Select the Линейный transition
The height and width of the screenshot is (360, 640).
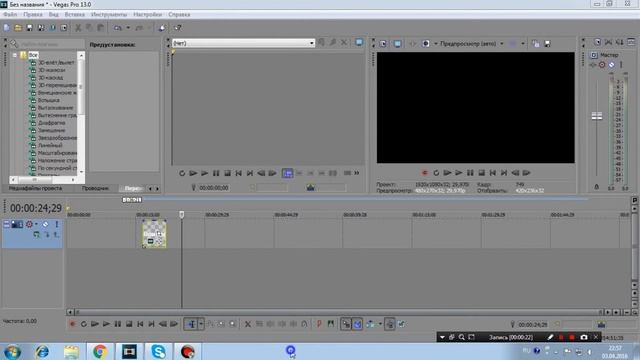pyautogui.click(x=50, y=145)
